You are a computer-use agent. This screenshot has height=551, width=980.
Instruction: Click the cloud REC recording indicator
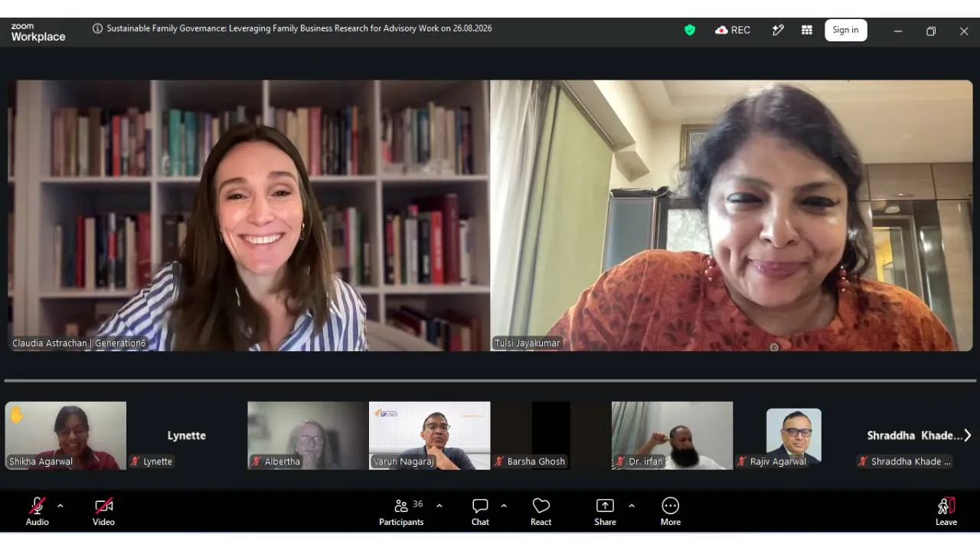733,30
